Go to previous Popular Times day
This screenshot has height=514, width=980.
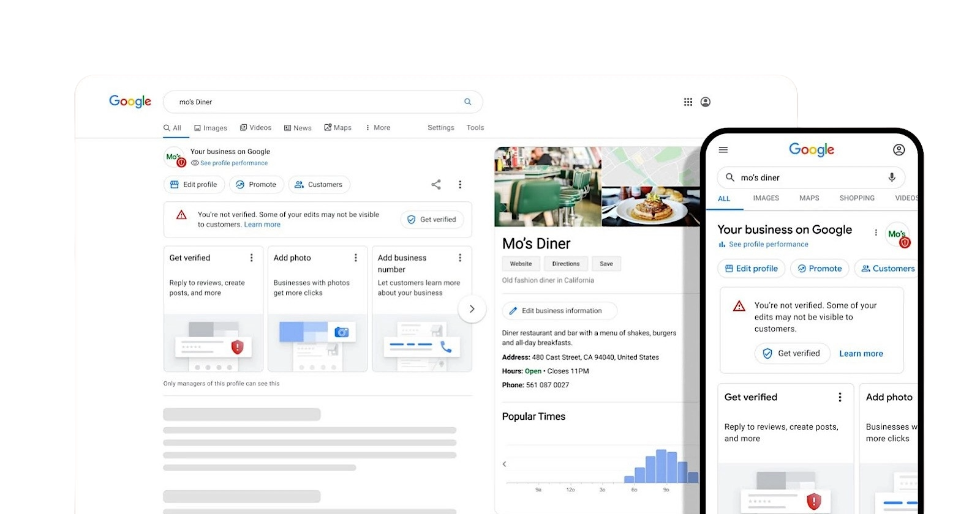pyautogui.click(x=505, y=464)
